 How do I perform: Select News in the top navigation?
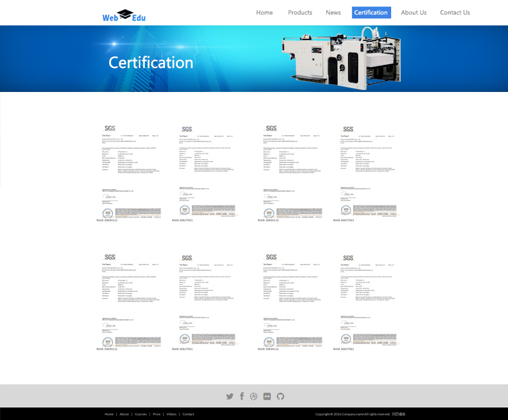(x=333, y=13)
